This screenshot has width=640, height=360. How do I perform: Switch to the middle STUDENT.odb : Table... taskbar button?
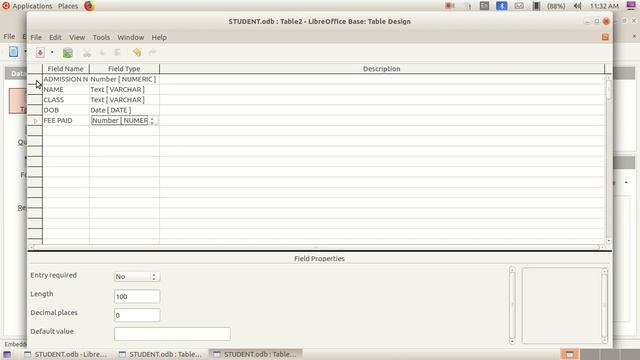(161, 354)
